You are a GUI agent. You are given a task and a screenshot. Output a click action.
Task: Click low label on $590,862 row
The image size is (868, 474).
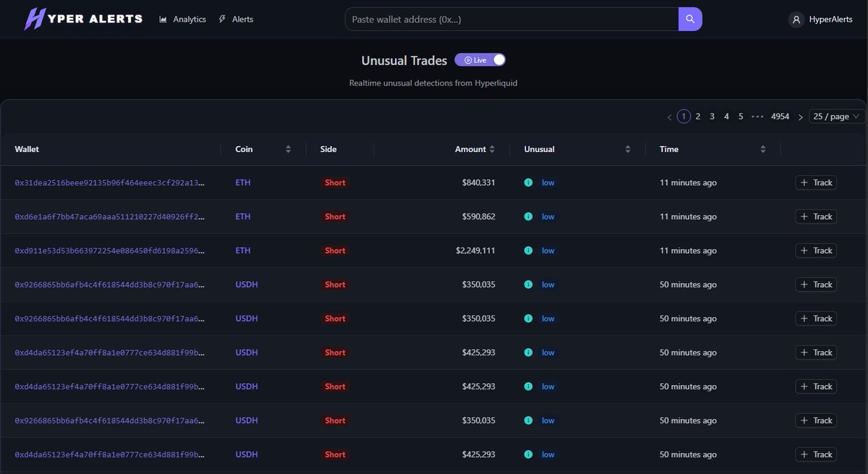tap(548, 216)
